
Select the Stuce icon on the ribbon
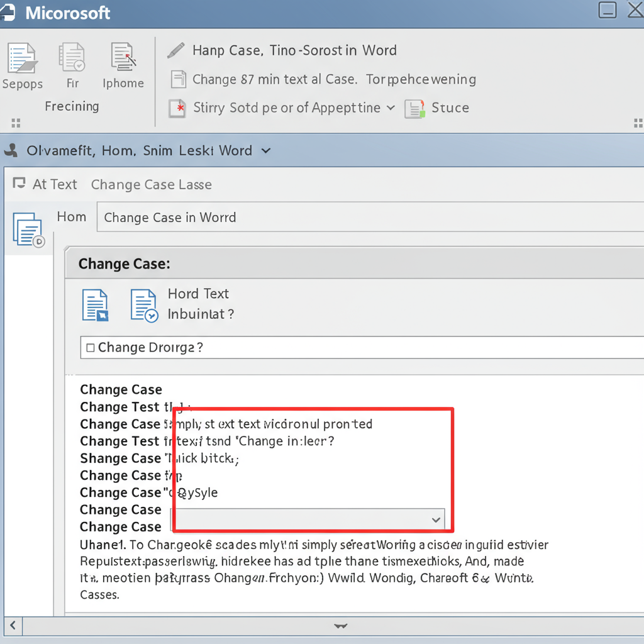coord(415,108)
